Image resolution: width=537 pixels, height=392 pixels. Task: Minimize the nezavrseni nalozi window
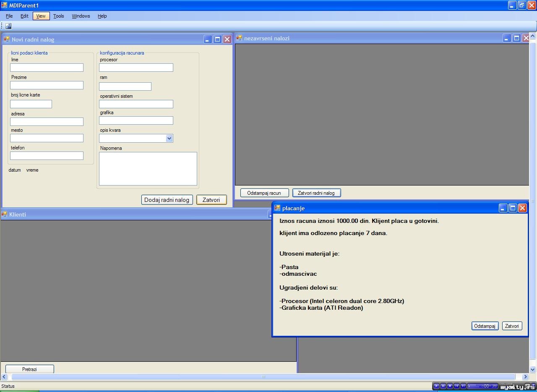point(507,38)
